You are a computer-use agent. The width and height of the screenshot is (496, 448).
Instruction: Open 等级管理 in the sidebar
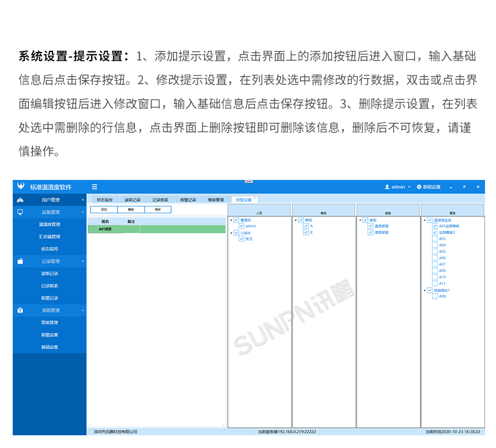point(50,322)
